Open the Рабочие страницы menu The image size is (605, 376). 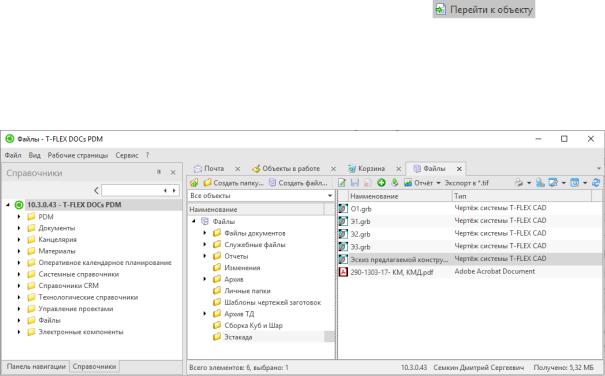78,155
